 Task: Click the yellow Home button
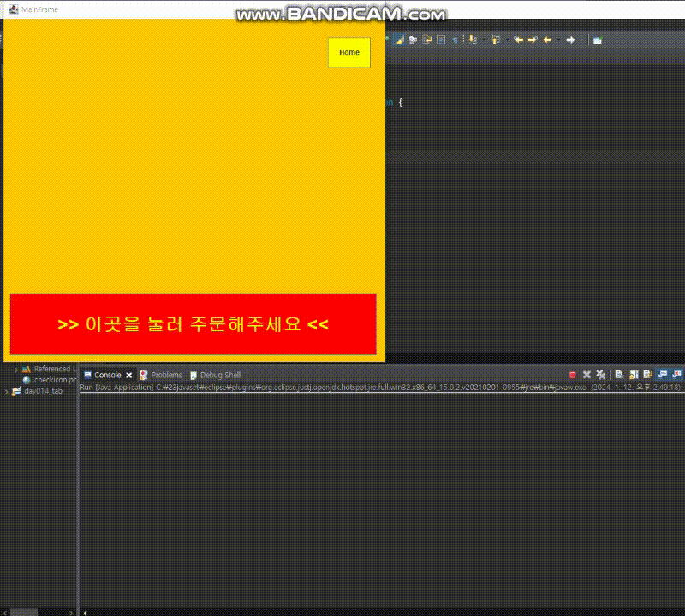pos(349,52)
